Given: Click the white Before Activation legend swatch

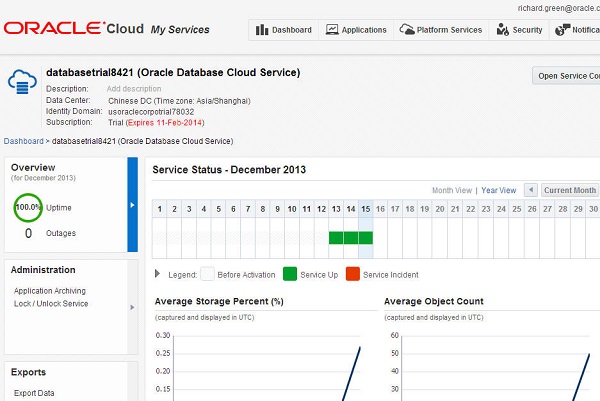Looking at the screenshot, I should 207,274.
